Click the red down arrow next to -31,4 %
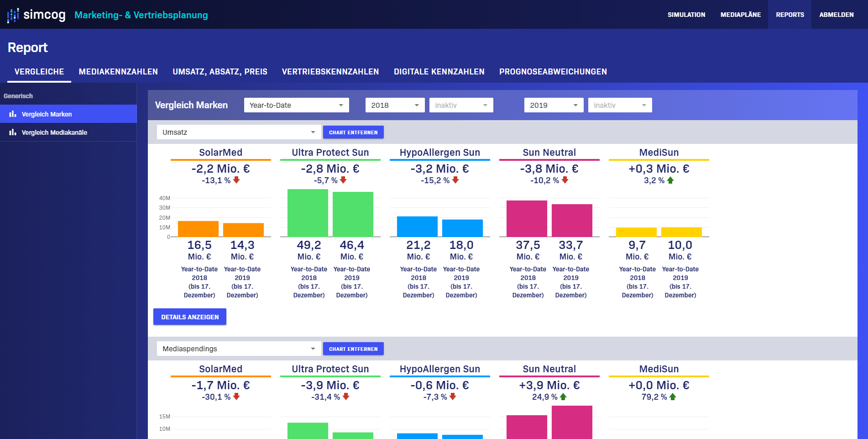The image size is (868, 439). (x=346, y=397)
